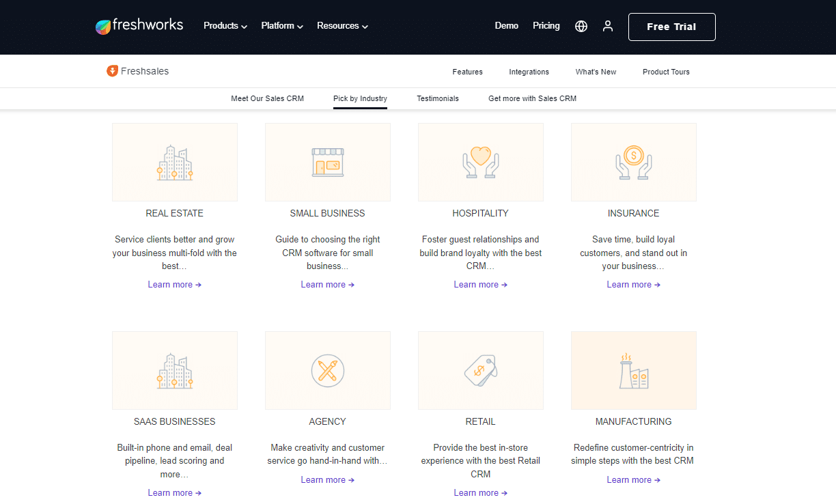Click Learn more under Hospitality
Viewport: 836px width, 504px height.
coord(481,285)
